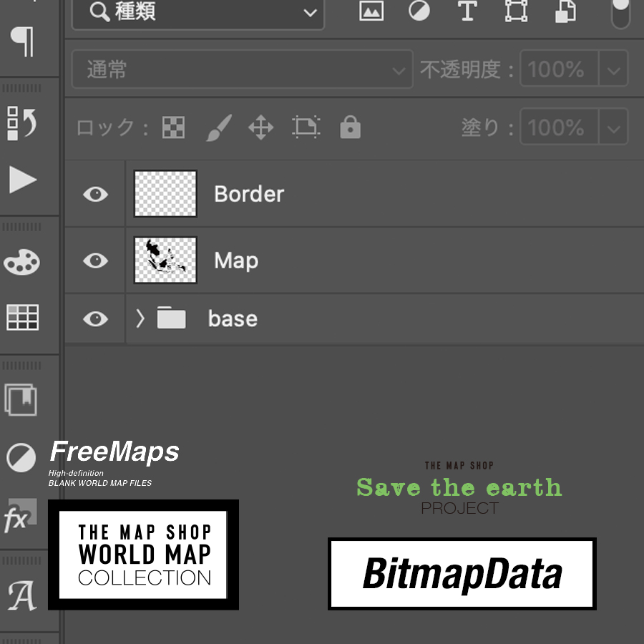Open the 通常 blend mode dropdown
The height and width of the screenshot is (644, 644).
pyautogui.click(x=243, y=69)
